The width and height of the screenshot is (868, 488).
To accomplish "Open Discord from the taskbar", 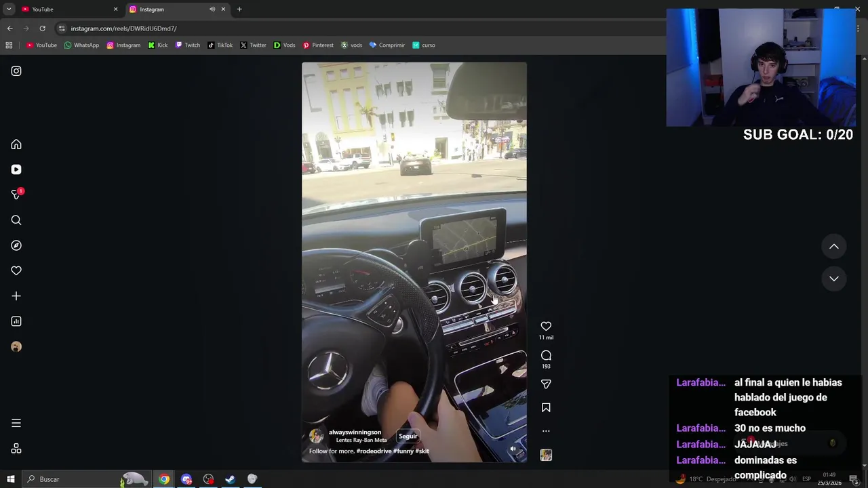I will pyautogui.click(x=186, y=479).
